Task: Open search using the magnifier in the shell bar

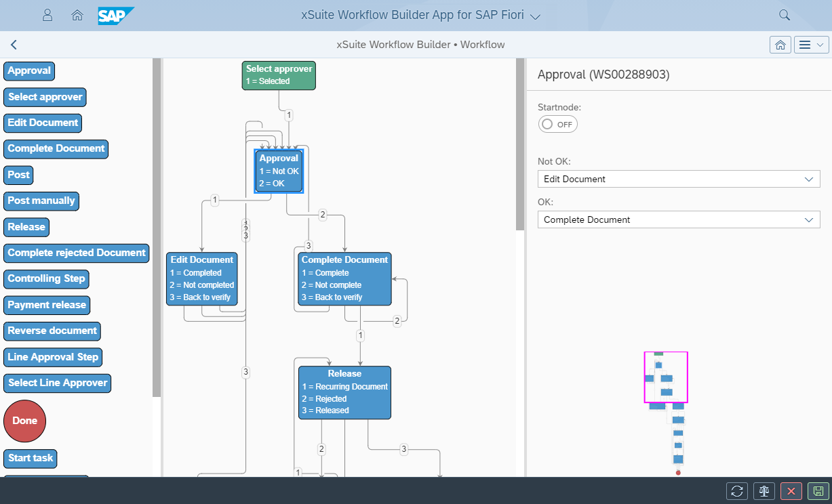Action: 785,14
